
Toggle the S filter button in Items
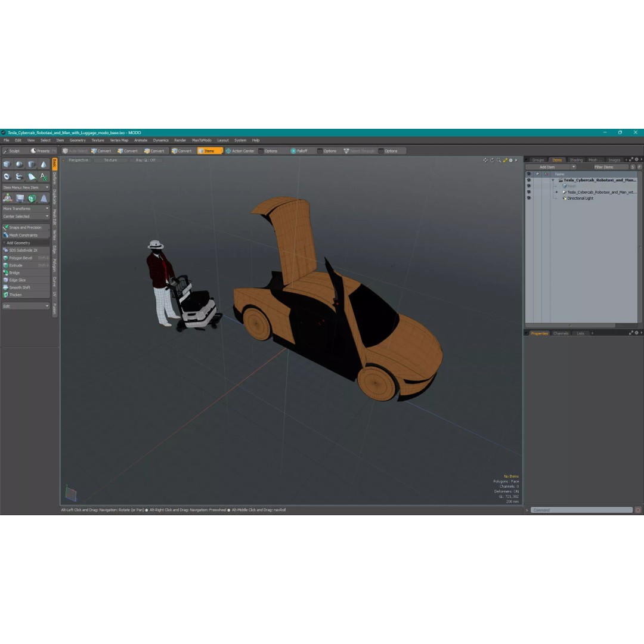tap(633, 167)
